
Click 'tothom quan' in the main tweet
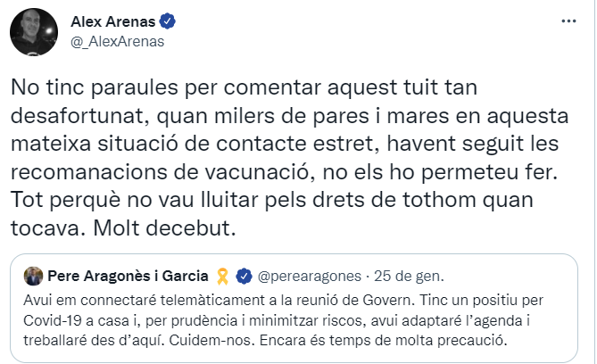[x=455, y=198]
